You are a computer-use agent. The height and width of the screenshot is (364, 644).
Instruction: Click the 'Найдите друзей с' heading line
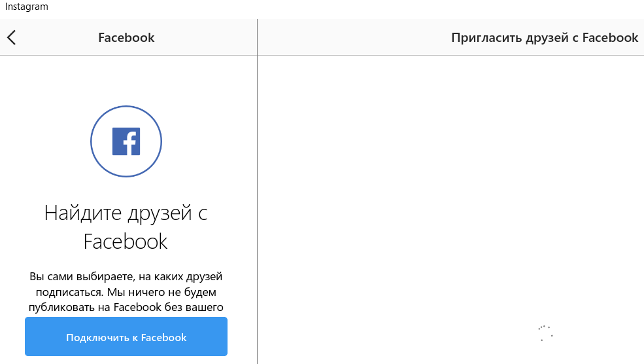[x=126, y=213]
